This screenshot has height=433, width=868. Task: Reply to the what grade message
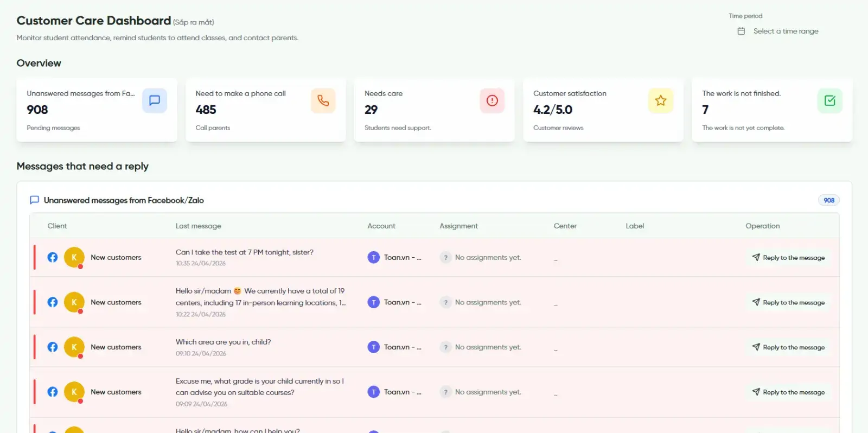(788, 392)
